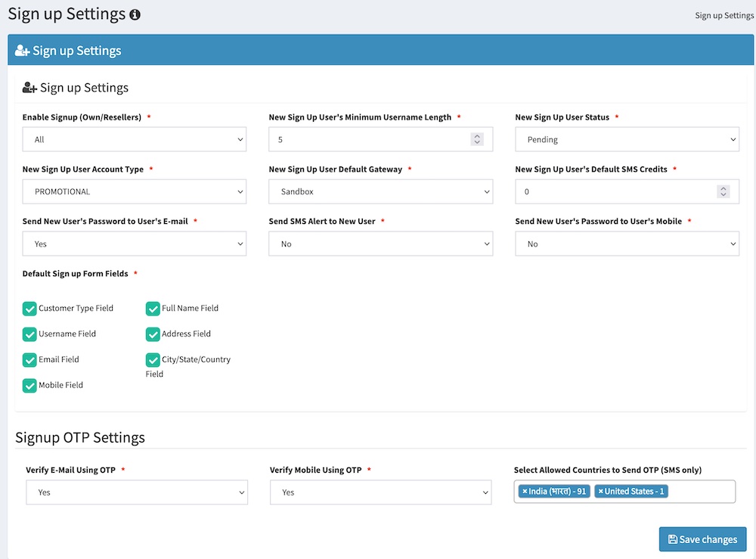Click Save changes button
Screen dimensions: 756x559
tap(702, 539)
